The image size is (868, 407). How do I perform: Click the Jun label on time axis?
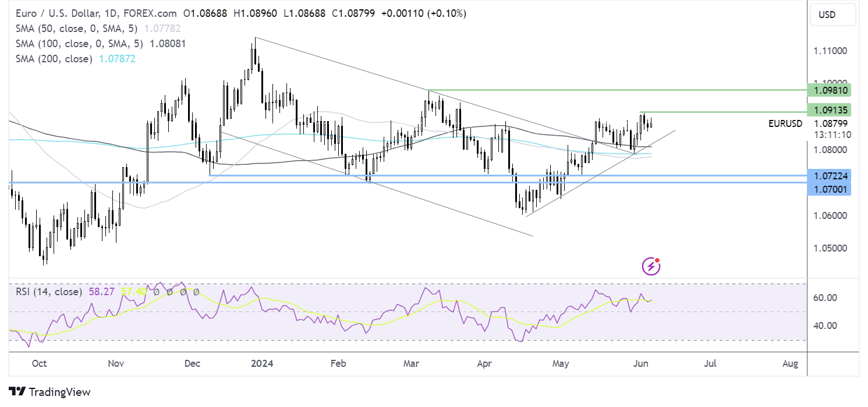(x=639, y=364)
